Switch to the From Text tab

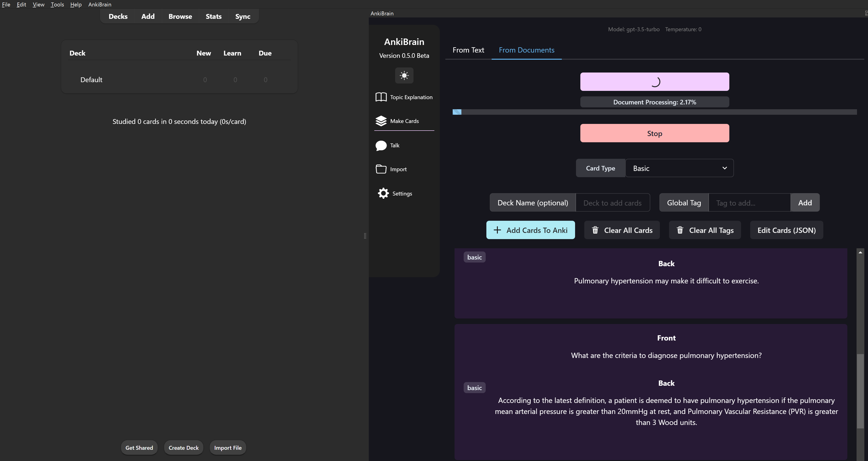[x=468, y=50]
